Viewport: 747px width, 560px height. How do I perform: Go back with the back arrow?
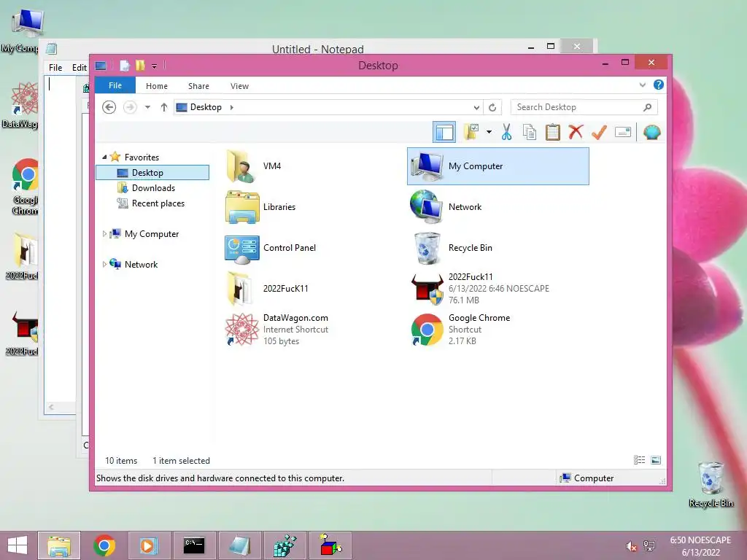pyautogui.click(x=109, y=107)
